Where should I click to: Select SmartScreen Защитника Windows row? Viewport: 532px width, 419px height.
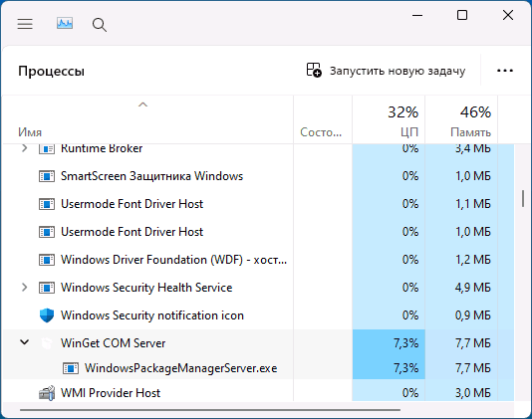click(258, 176)
